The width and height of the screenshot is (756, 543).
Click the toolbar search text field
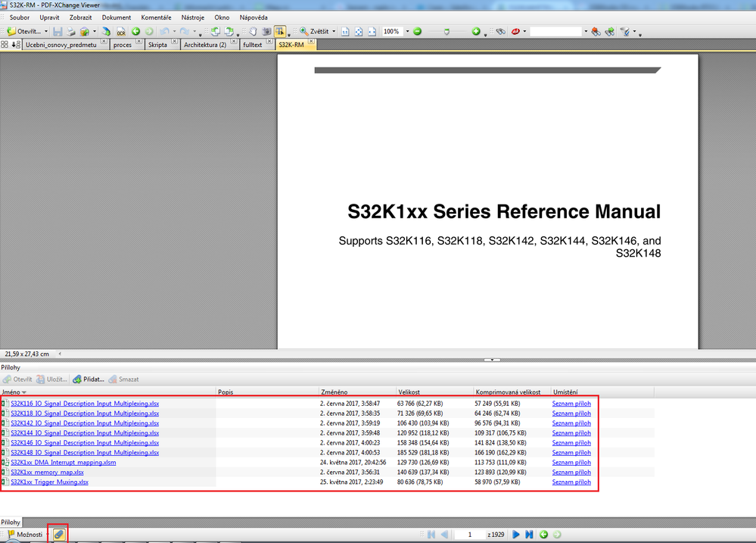pyautogui.click(x=556, y=31)
